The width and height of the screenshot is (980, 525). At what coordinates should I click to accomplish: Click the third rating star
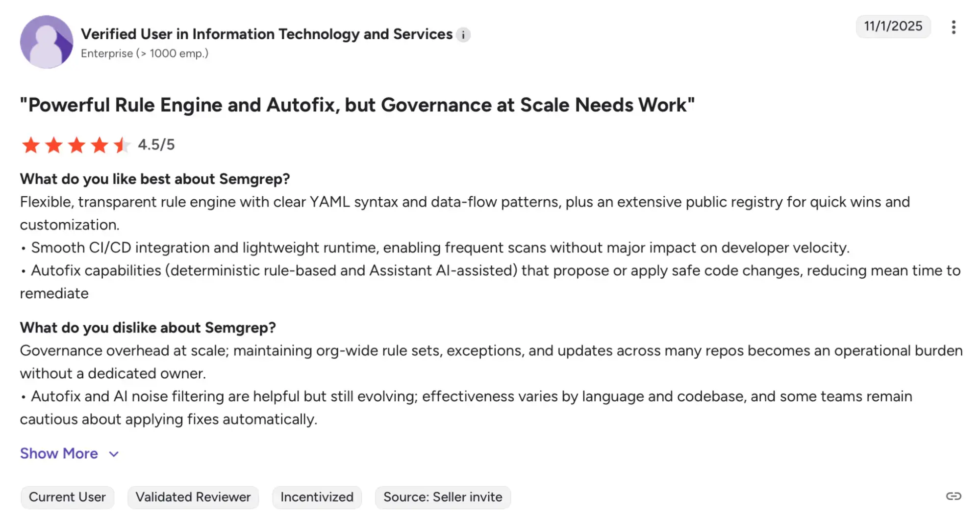pos(77,145)
